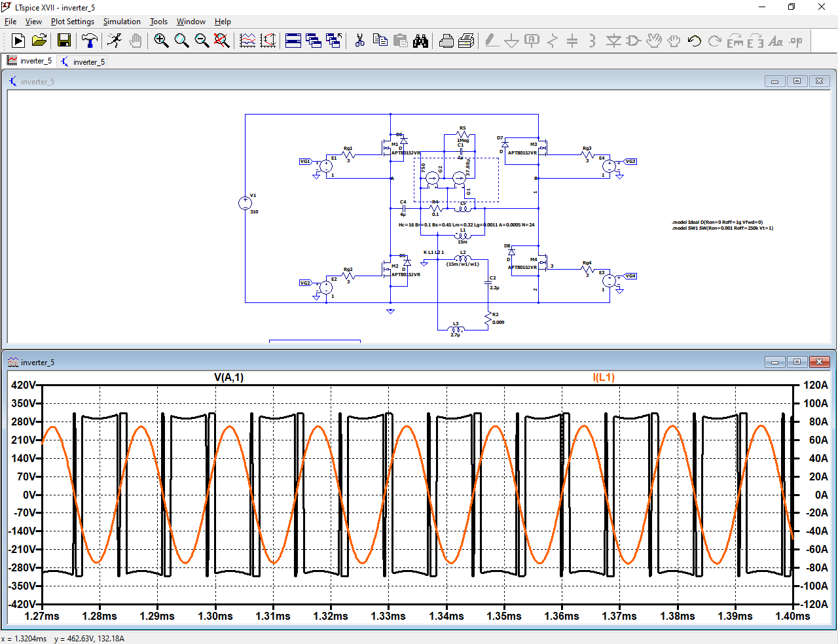Undo the last action arrow icon
The height and width of the screenshot is (644, 838).
695,41
